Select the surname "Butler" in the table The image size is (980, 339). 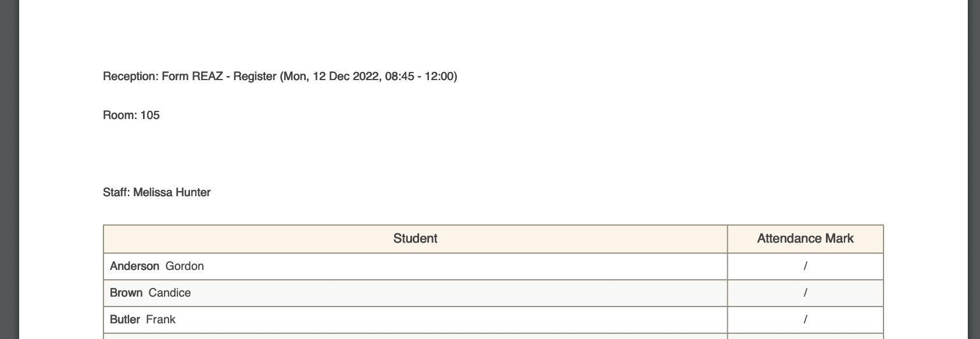(x=125, y=320)
